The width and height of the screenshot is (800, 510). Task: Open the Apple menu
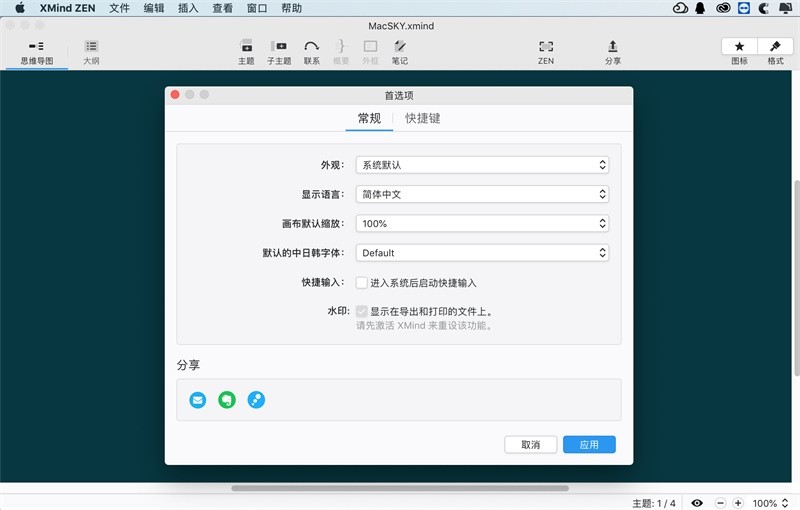click(x=20, y=8)
